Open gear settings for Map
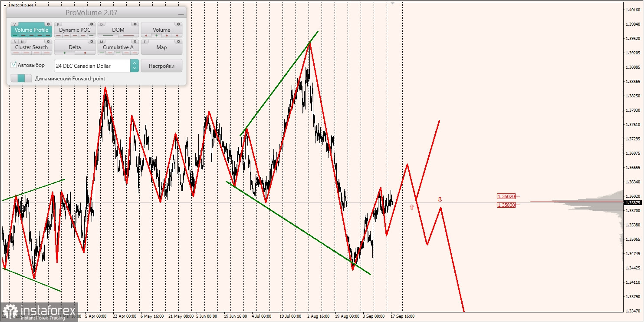Screen dimensions: 644x322 coord(178,42)
